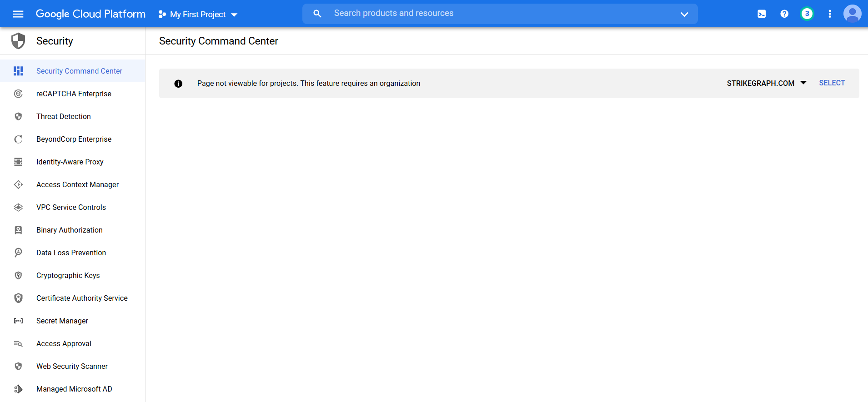Click the SELECT organization button

click(x=832, y=83)
